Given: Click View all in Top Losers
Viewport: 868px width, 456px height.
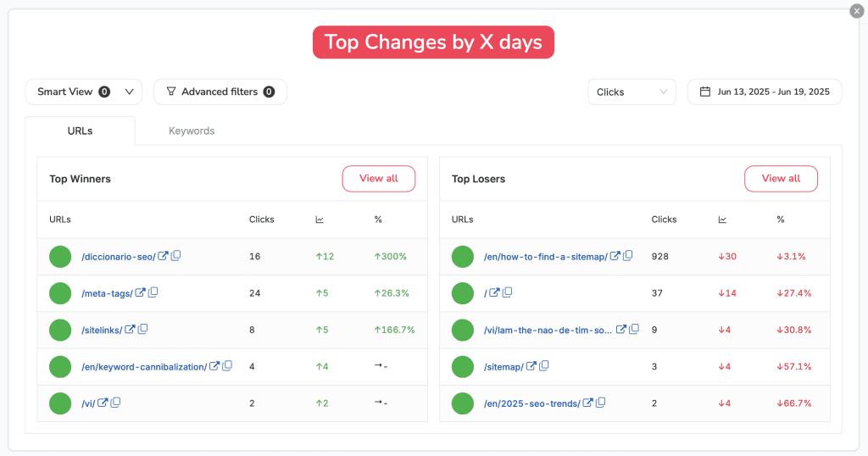Looking at the screenshot, I should click(x=781, y=179).
